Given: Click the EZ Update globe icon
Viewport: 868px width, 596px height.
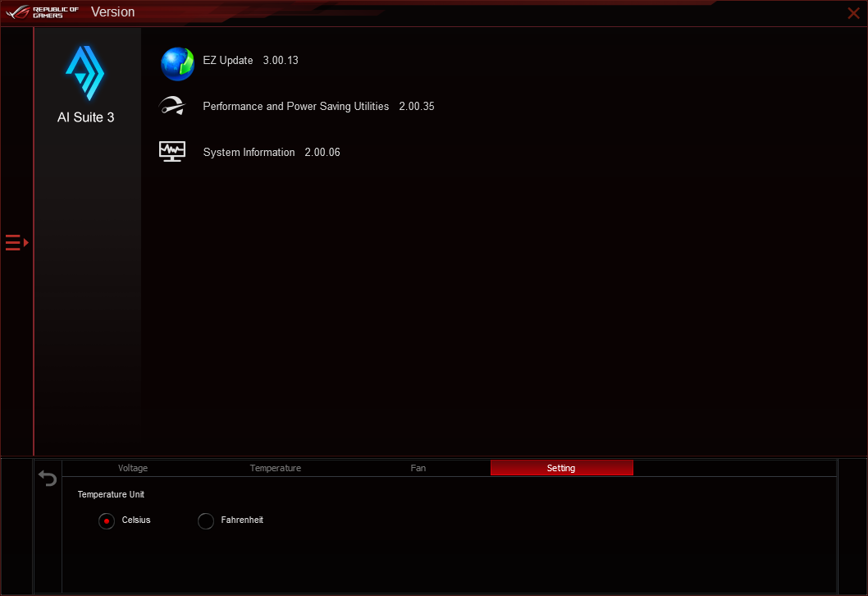Looking at the screenshot, I should click(177, 64).
